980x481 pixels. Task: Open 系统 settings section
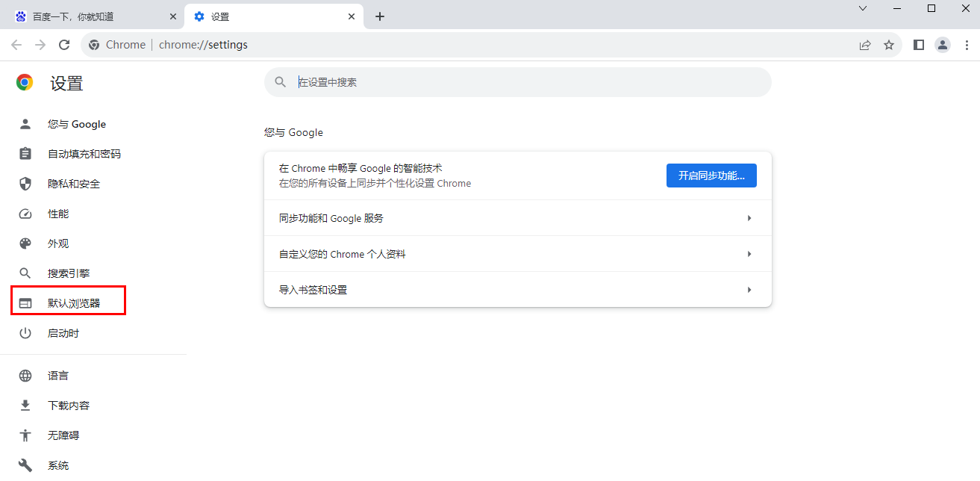[x=58, y=465]
